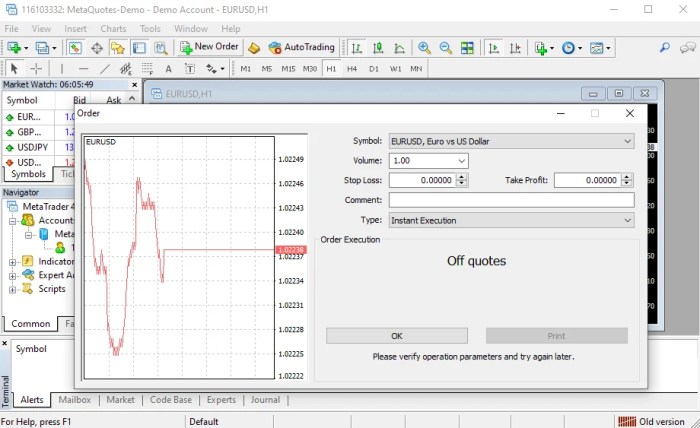Open the Templates dropdown arrow

pyautogui.click(x=608, y=48)
